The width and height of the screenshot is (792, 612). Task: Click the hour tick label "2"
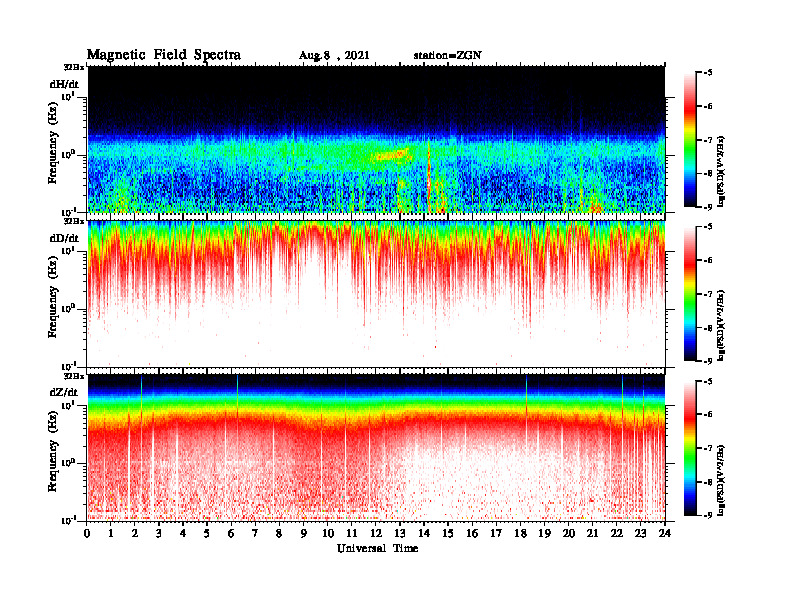[x=135, y=533]
